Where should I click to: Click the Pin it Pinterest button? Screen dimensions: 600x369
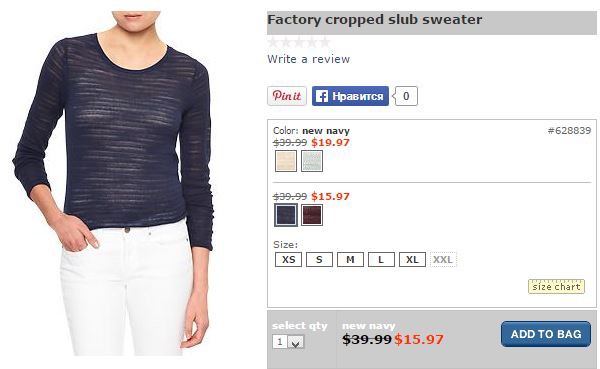click(287, 96)
